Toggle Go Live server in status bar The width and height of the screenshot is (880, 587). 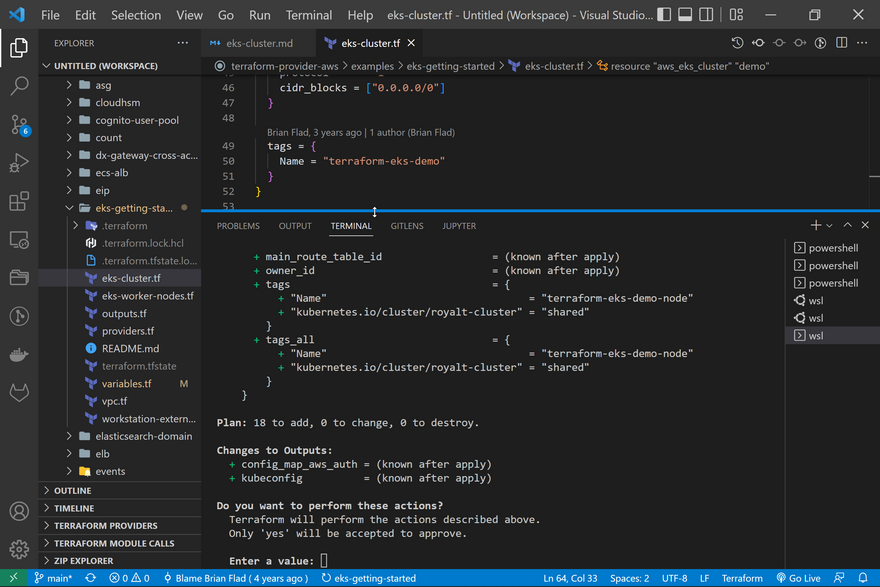click(797, 578)
